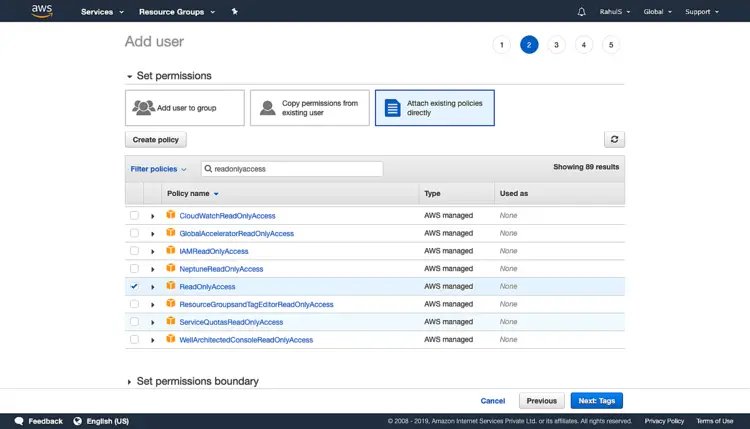Open the Resource Groups menu
The width and height of the screenshot is (750, 429).
click(x=177, y=11)
